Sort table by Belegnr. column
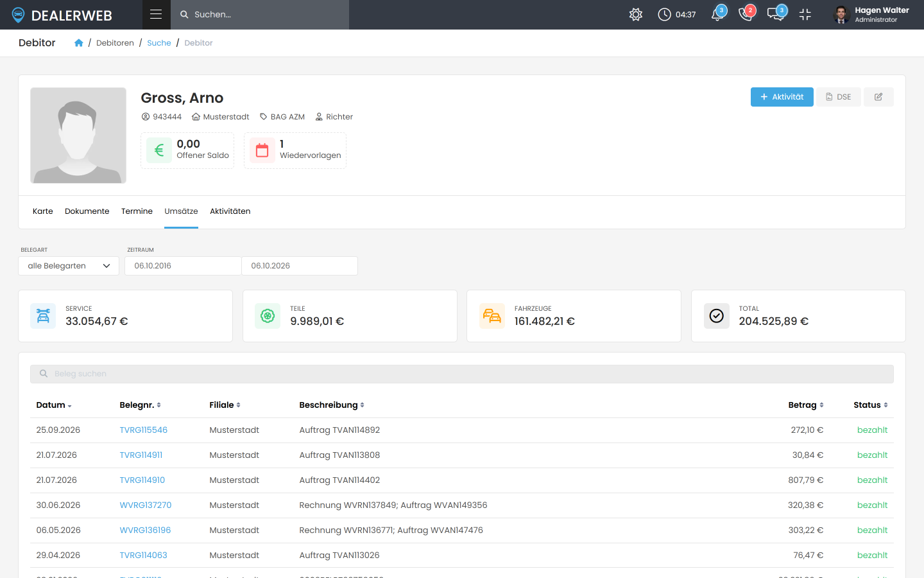Image resolution: width=924 pixels, height=578 pixels. 140,405
